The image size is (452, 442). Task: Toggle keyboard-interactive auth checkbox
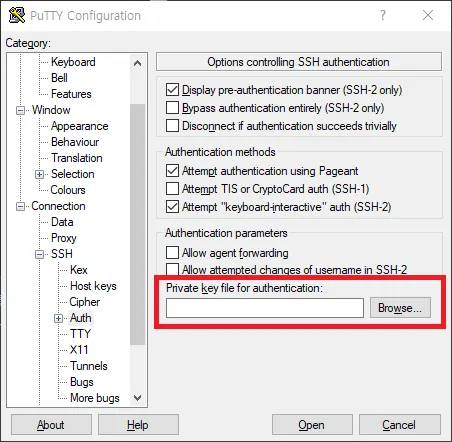[x=172, y=207]
